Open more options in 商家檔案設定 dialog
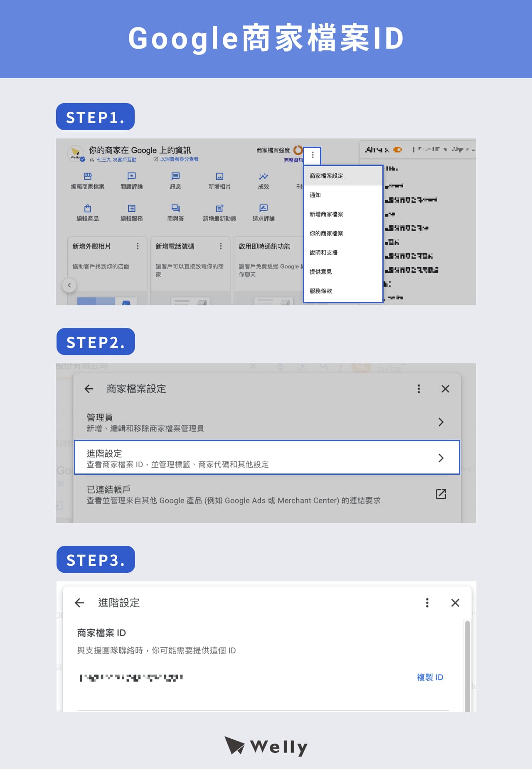This screenshot has height=769, width=532. coord(419,389)
